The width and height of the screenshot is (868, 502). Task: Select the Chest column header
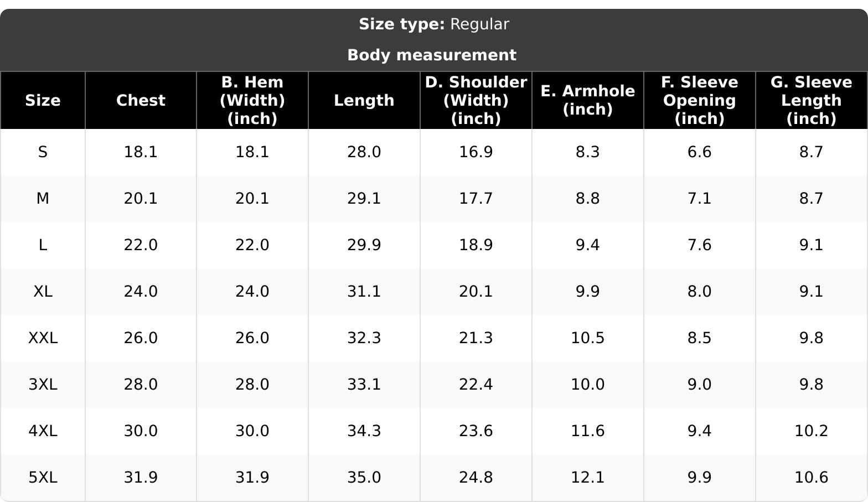click(x=141, y=100)
